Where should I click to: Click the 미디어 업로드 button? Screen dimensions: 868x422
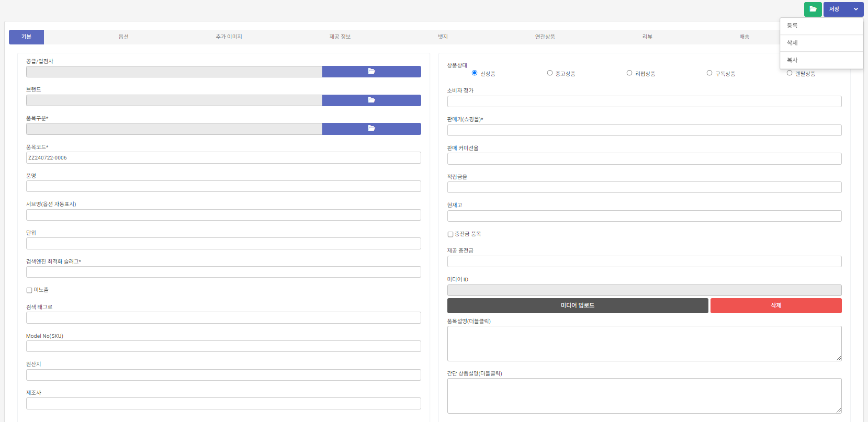coord(578,305)
